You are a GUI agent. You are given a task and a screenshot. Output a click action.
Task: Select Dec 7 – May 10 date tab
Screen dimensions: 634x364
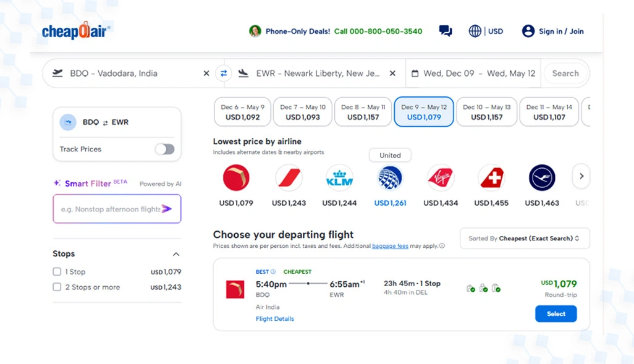(x=302, y=112)
